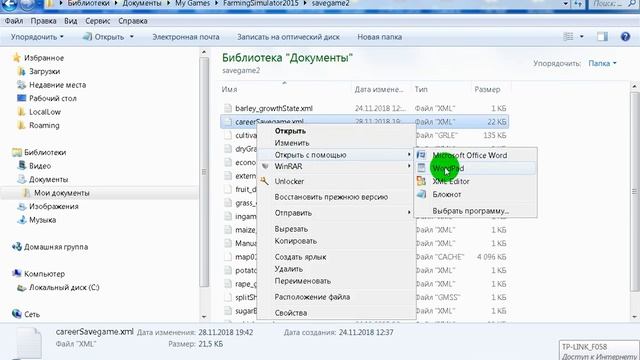The height and width of the screenshot is (360, 640).
Task: Expand the view options dropdown arrow
Action: 582,37
